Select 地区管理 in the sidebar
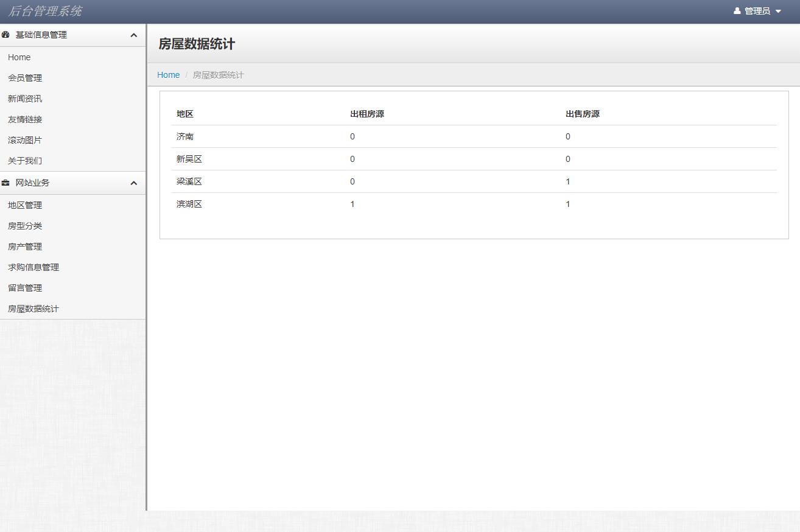 (x=24, y=205)
